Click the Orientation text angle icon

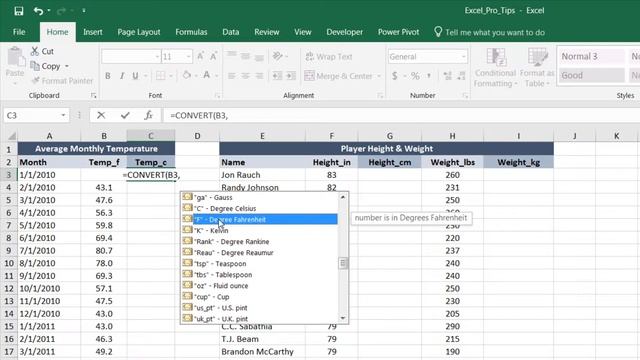pos(278,56)
